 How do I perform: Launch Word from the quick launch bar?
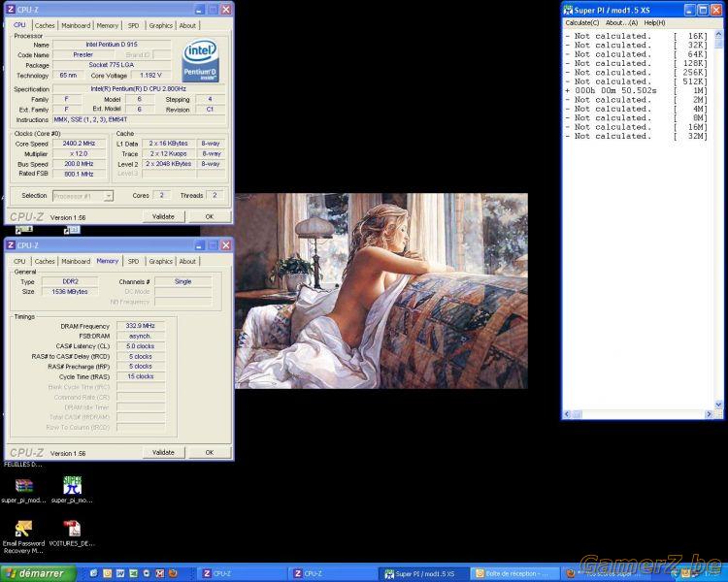point(120,573)
